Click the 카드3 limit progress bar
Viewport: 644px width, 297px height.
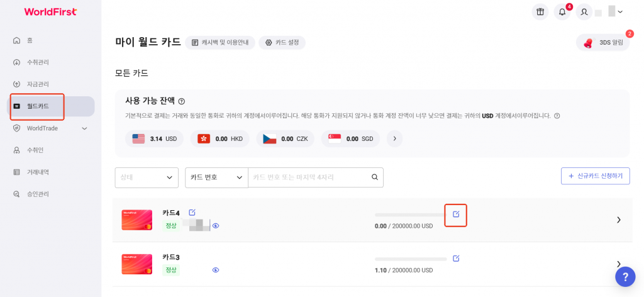411,259
